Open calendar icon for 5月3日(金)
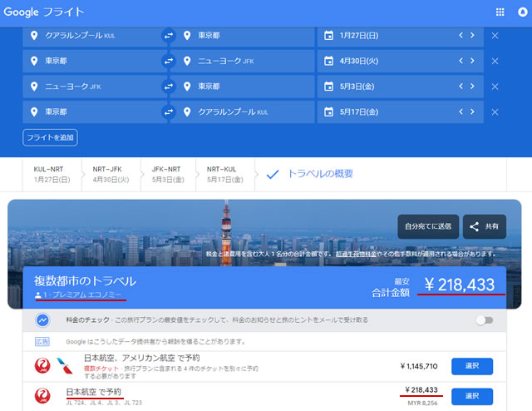 tap(328, 87)
